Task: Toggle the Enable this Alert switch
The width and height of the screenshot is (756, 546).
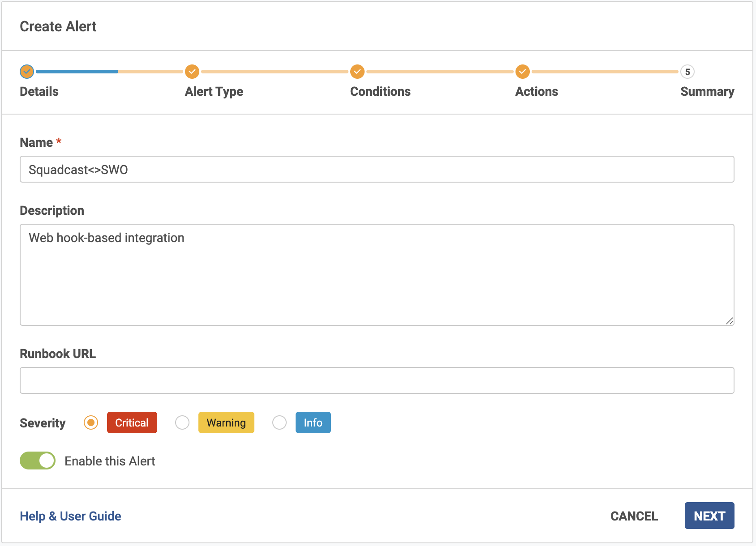Action: pos(38,461)
